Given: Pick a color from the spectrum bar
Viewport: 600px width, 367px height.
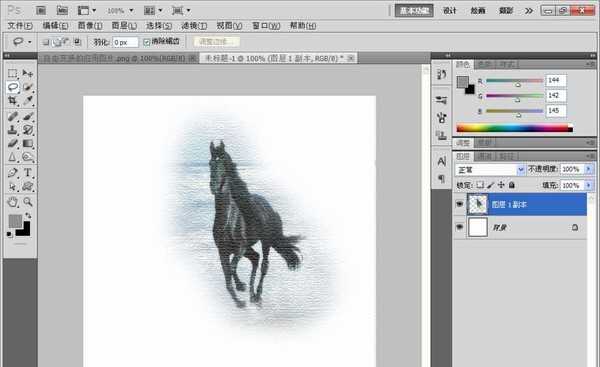Looking at the screenshot, I should [x=515, y=129].
